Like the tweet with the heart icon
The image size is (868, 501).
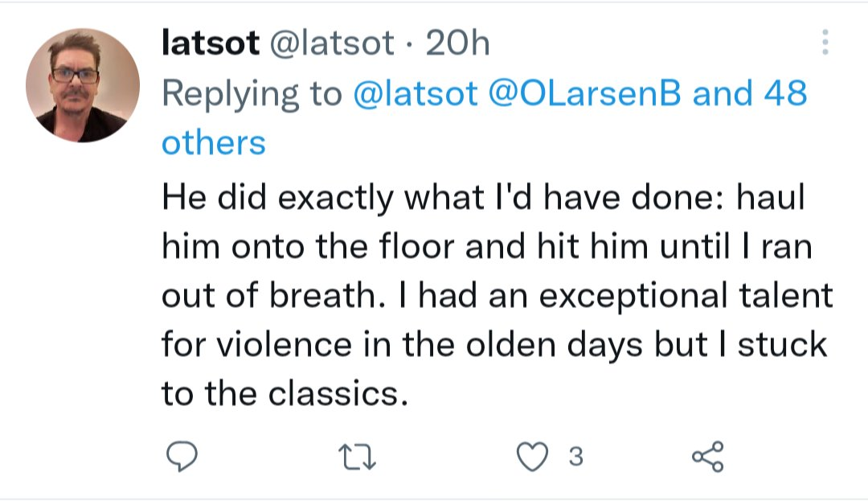tap(532, 457)
